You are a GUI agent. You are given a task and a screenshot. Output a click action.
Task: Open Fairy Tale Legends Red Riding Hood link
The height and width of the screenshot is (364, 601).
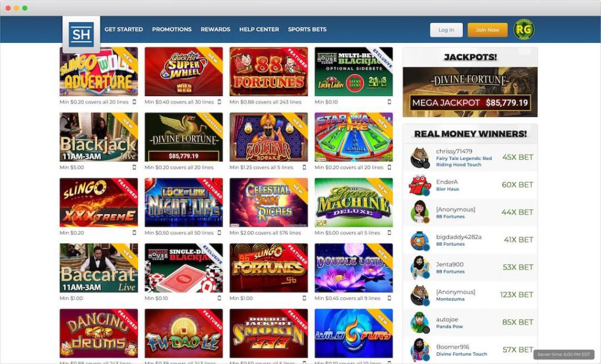click(x=464, y=162)
